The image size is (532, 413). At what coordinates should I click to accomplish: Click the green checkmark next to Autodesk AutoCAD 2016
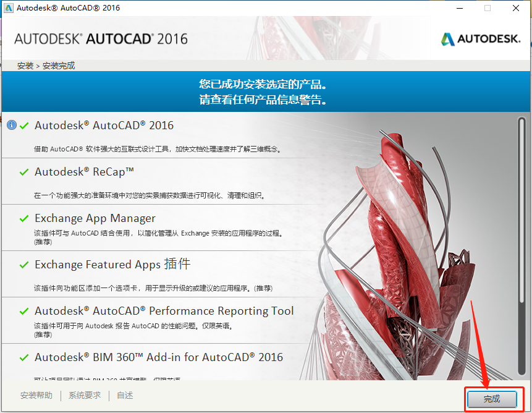tap(24, 126)
